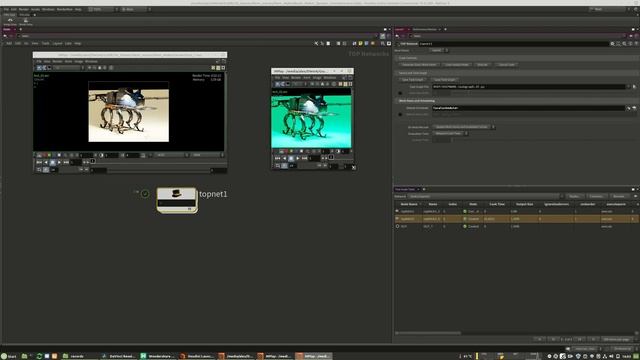Click the TOP Network name field
The image size is (640, 360).
(513, 44)
